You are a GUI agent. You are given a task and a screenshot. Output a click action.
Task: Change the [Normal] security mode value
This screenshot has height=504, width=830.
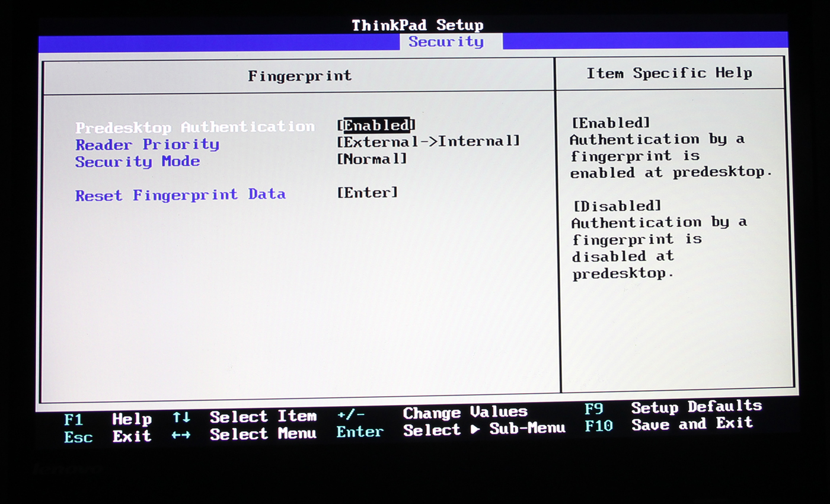coord(372,159)
